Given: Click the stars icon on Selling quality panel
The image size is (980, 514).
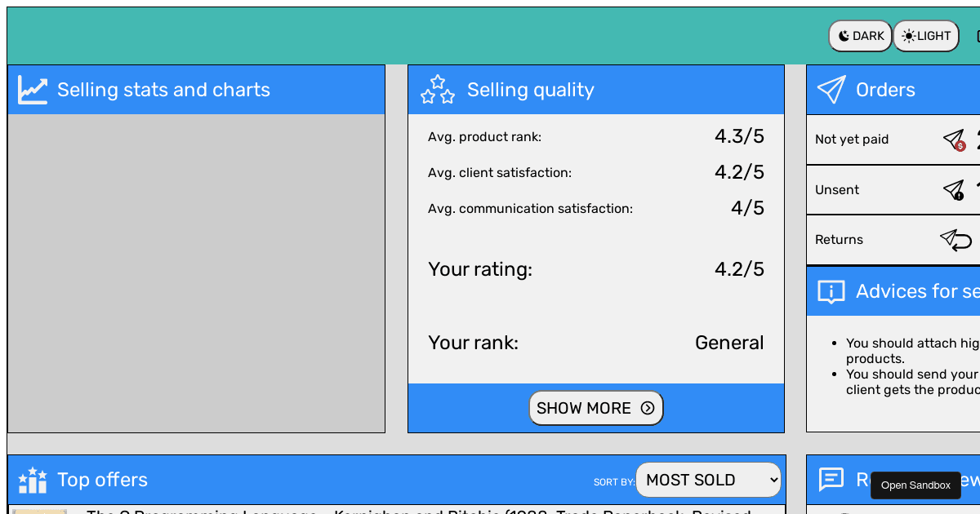Looking at the screenshot, I should pyautogui.click(x=437, y=90).
